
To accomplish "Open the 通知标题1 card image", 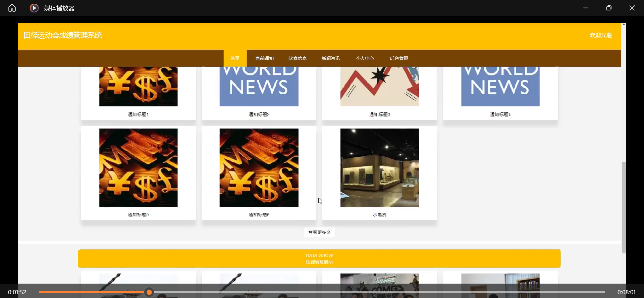I will tap(139, 87).
